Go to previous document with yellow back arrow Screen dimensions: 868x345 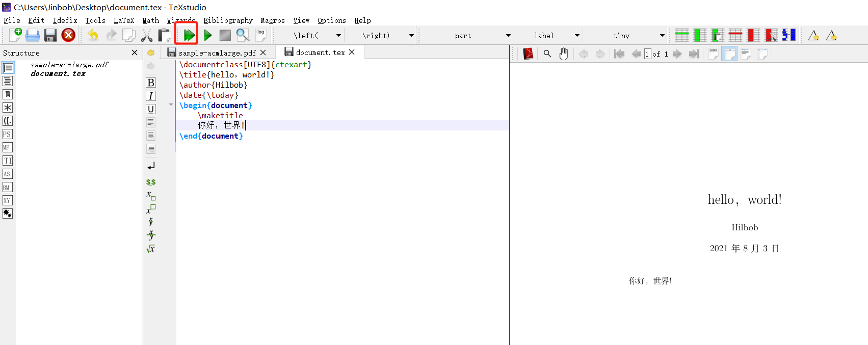(x=151, y=52)
